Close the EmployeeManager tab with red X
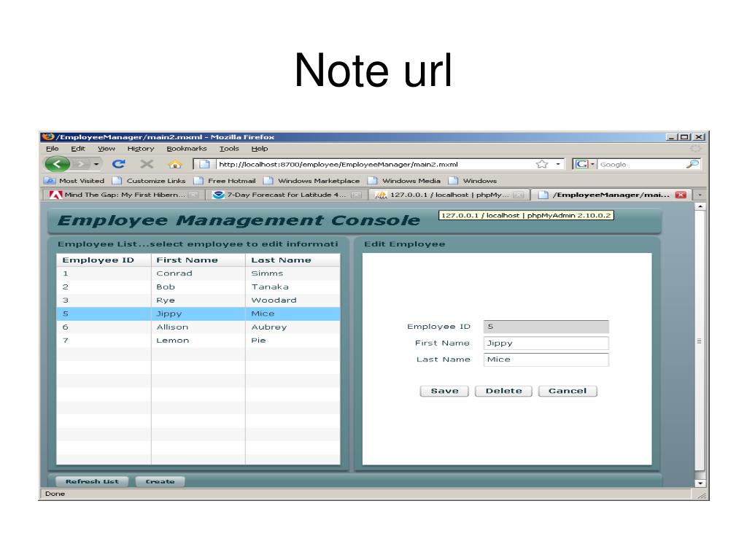 [681, 195]
